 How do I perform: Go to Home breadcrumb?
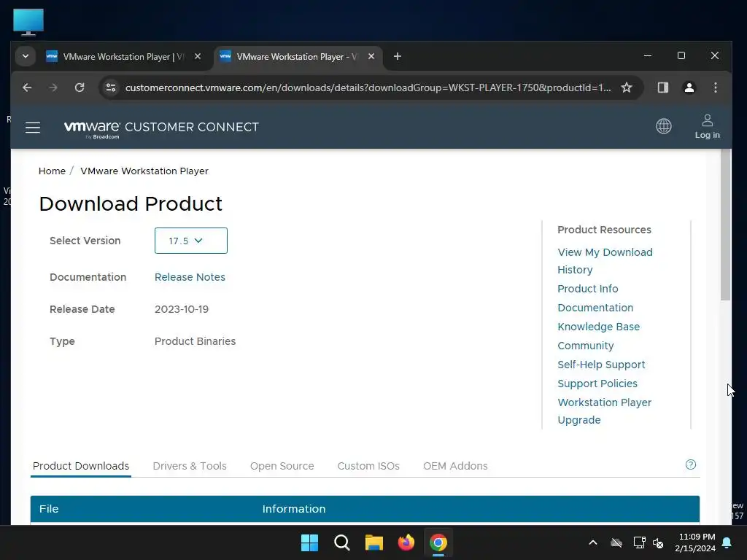52,171
